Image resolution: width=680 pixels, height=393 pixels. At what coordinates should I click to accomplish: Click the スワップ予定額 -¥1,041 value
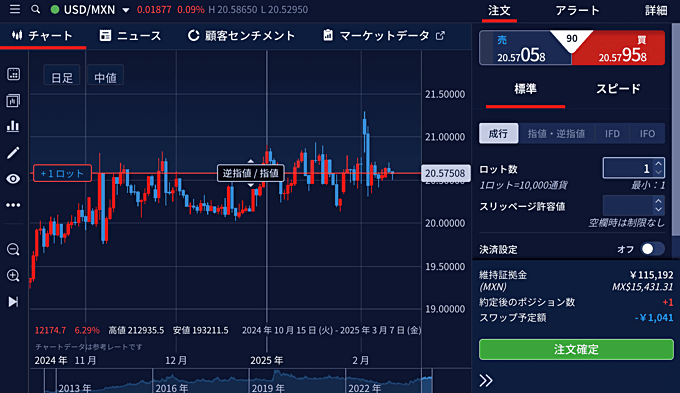point(654,318)
